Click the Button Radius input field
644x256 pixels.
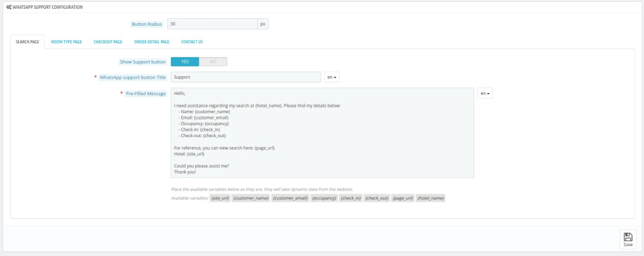213,25
